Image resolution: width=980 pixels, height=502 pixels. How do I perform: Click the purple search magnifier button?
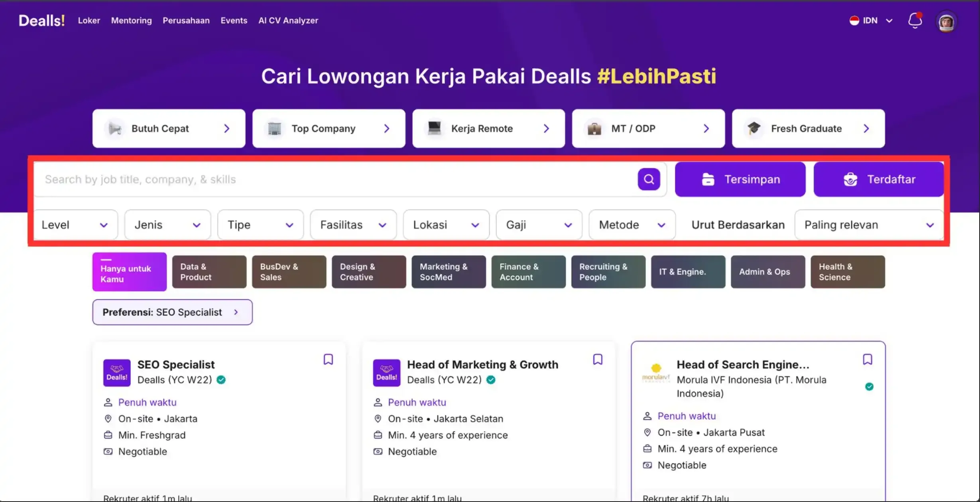649,179
